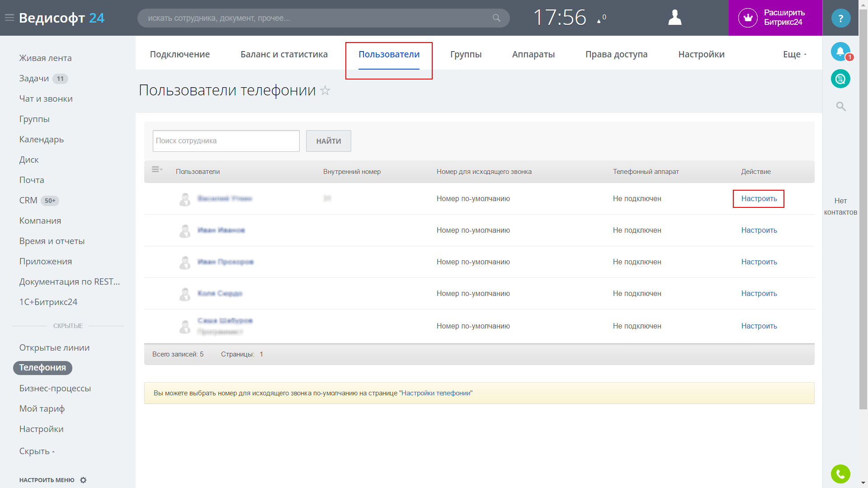
Task: Open Чат и звонки in the sidebar
Action: point(46,99)
